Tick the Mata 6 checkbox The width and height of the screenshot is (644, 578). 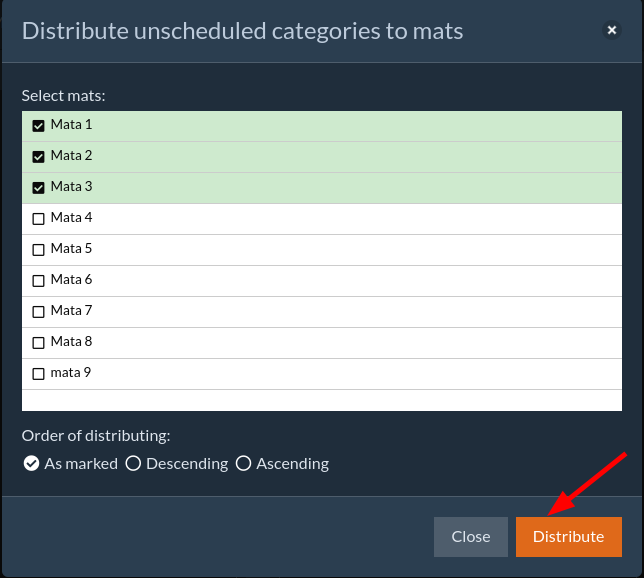pyautogui.click(x=39, y=281)
